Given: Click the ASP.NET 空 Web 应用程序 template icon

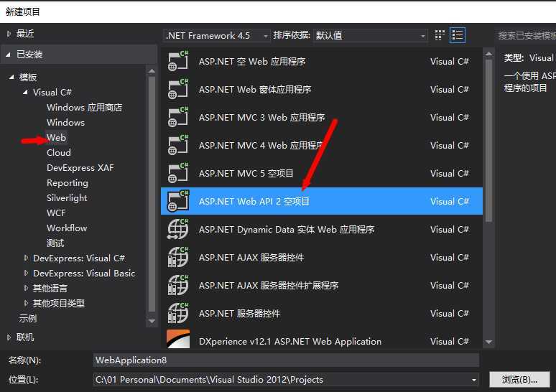Looking at the screenshot, I should (x=178, y=61).
